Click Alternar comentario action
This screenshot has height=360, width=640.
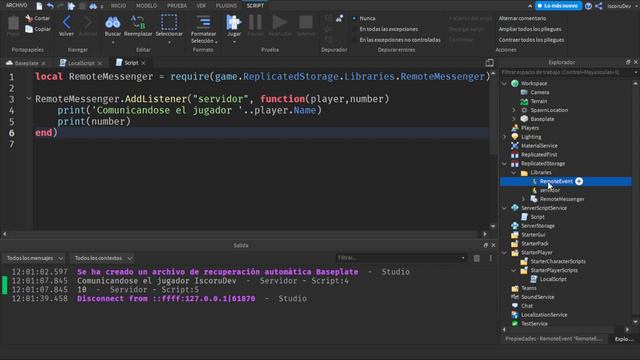pos(522,18)
